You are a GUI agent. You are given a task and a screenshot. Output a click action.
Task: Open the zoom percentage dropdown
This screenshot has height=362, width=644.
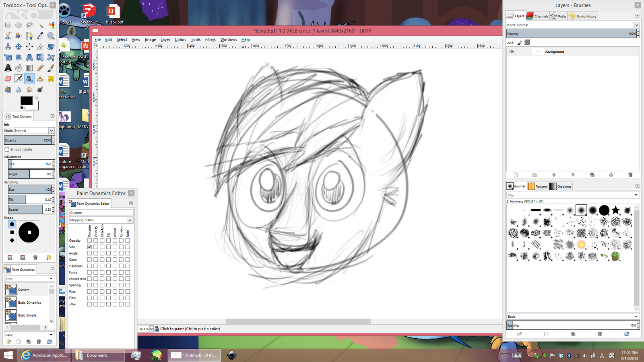pyautogui.click(x=151, y=329)
